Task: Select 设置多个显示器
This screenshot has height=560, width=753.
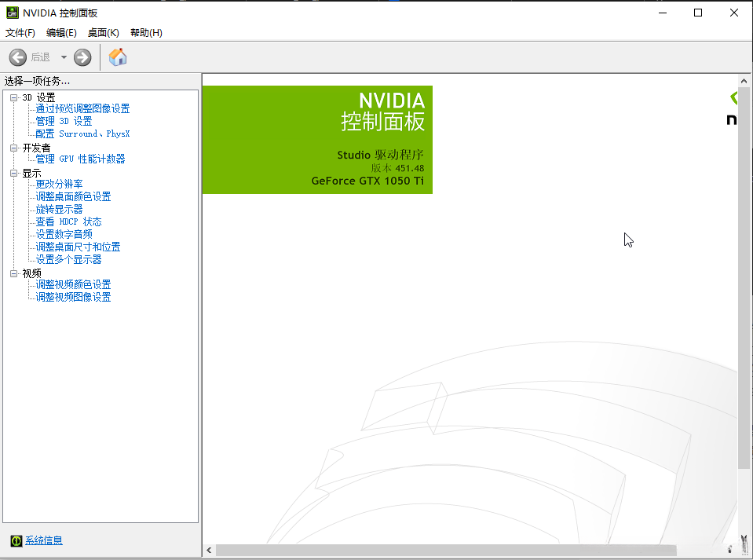Action: tap(68, 260)
